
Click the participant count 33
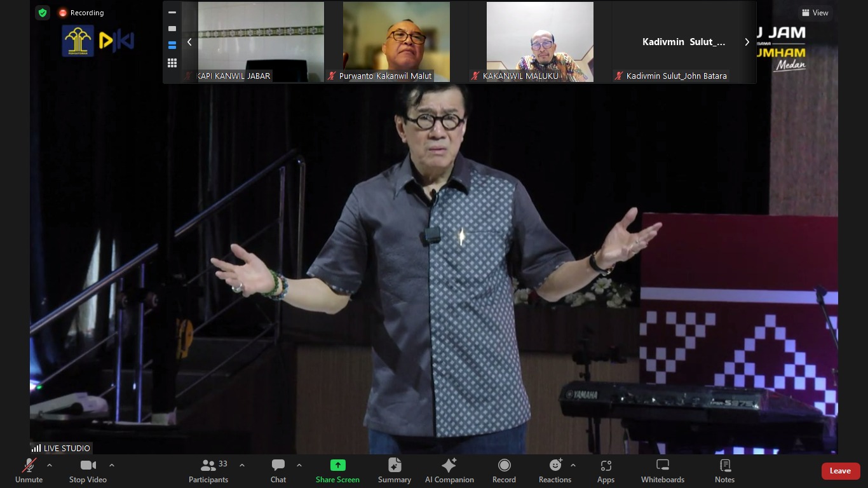pos(223,464)
